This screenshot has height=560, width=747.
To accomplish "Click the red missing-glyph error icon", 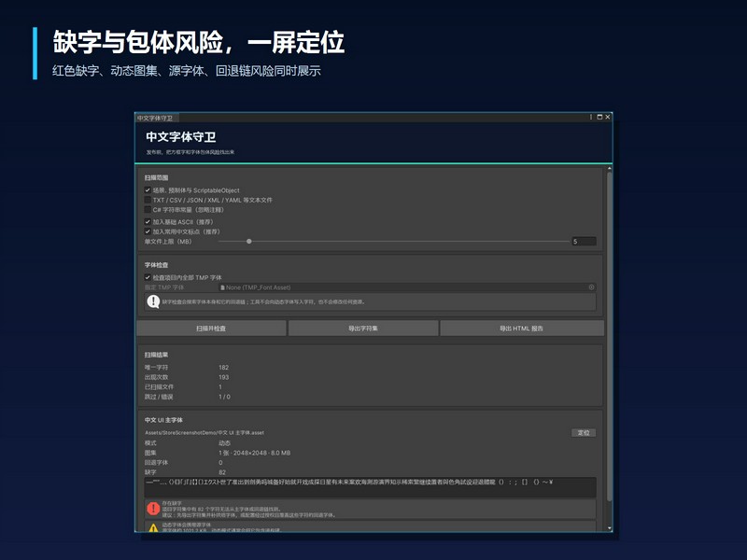I will [x=153, y=509].
